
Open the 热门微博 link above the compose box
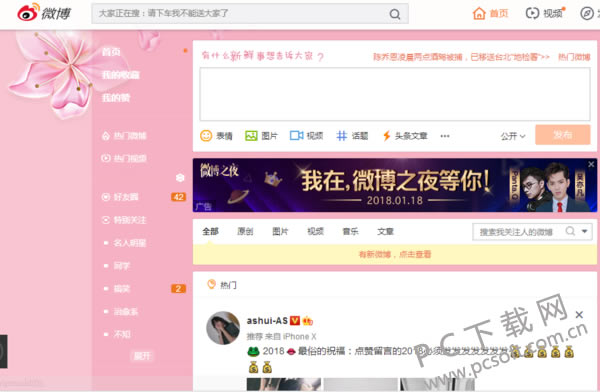point(574,57)
